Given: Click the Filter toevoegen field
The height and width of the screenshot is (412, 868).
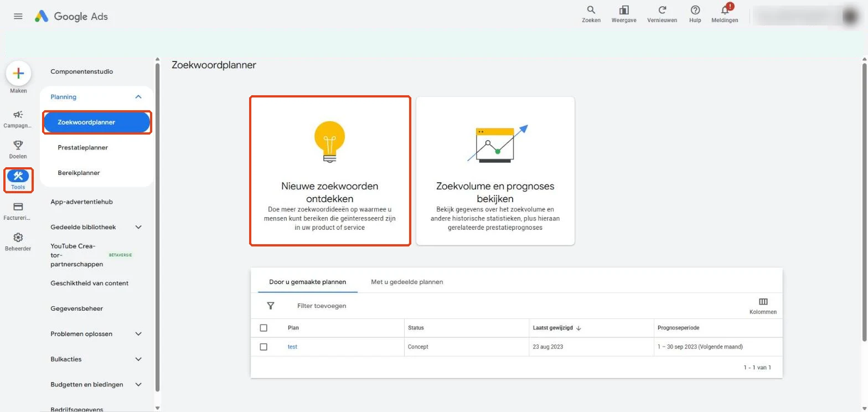Looking at the screenshot, I should tap(322, 306).
